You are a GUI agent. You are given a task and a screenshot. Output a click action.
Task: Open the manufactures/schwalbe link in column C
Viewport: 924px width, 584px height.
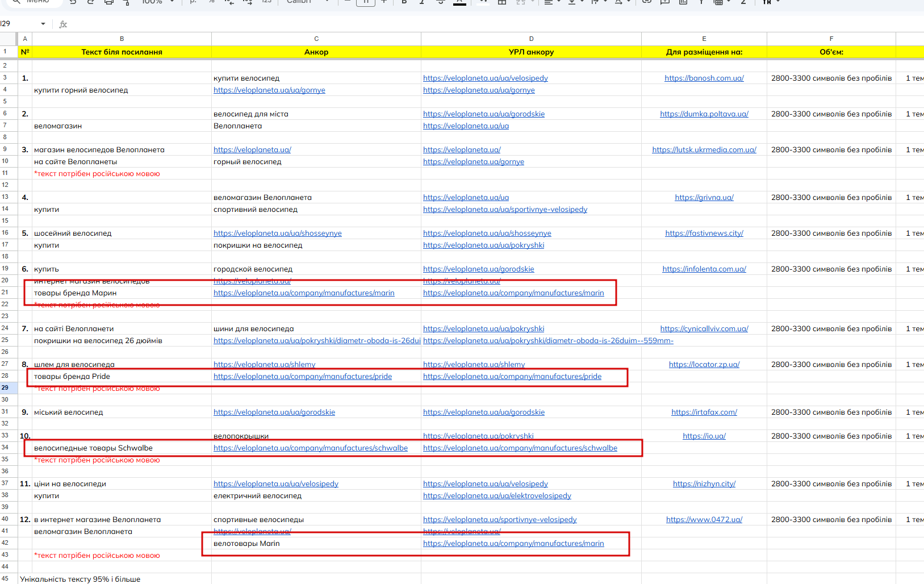coord(311,448)
